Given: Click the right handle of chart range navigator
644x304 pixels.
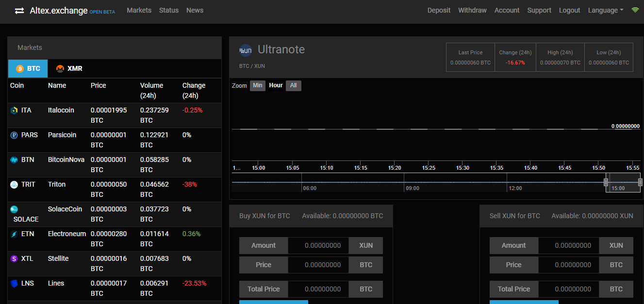Looking at the screenshot, I should 640,182.
